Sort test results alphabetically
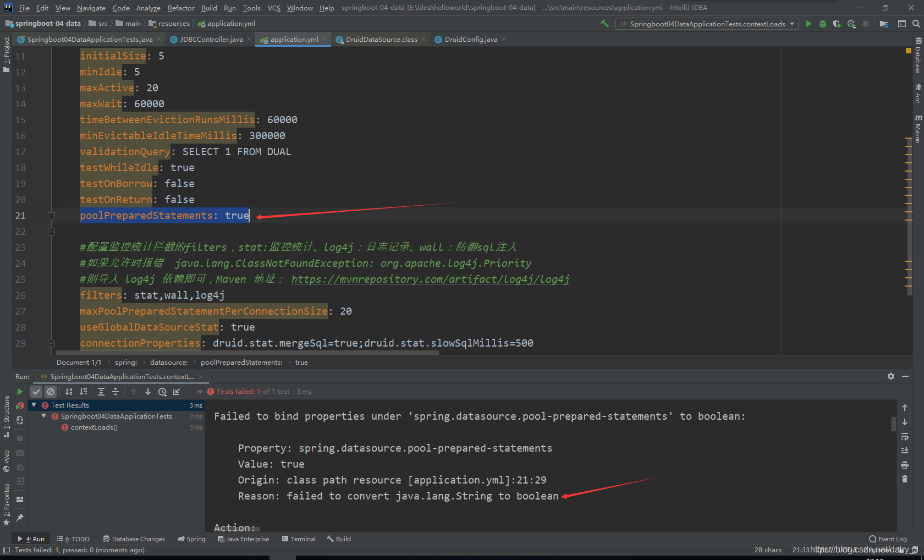 coord(69,392)
